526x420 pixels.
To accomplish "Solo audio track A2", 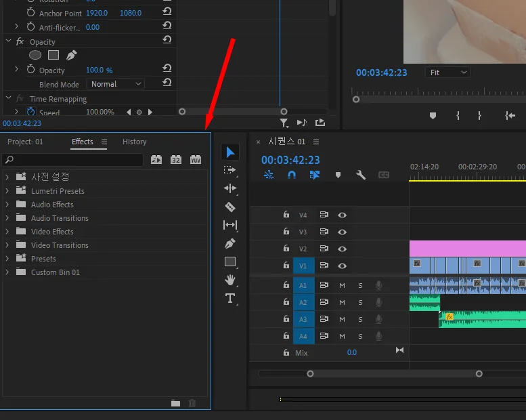I will (x=360, y=303).
